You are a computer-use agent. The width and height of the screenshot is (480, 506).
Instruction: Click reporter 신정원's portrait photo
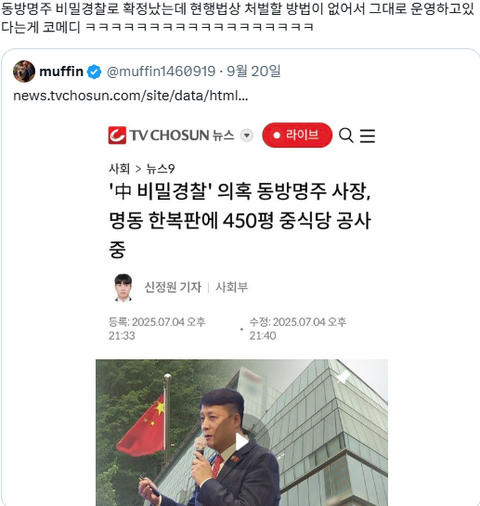123,288
